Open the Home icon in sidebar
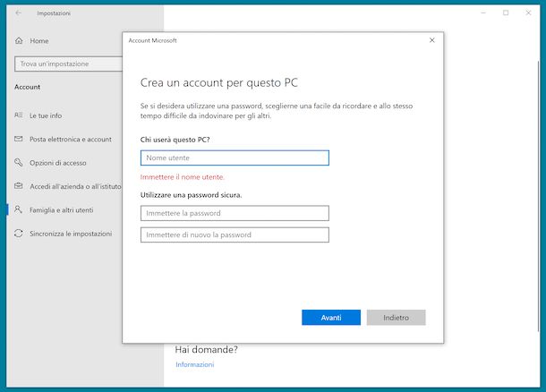Screen dimensions: 546x392 (x=19, y=41)
